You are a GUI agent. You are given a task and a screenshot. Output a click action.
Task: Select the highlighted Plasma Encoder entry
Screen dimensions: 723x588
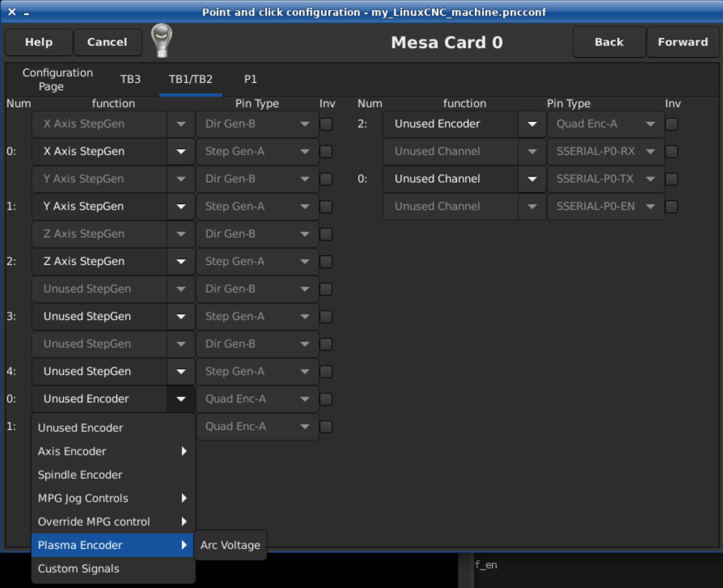click(x=113, y=545)
